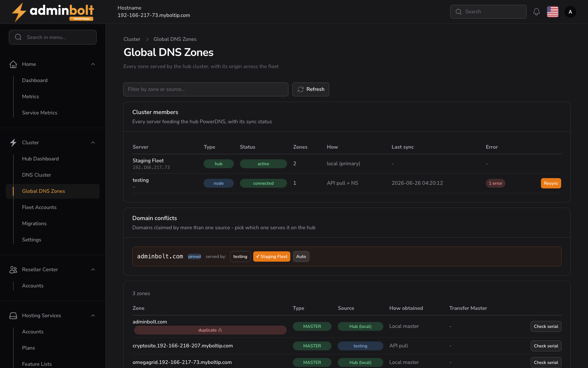Collapse the Hosting Services section
This screenshot has height=368, width=588.
[x=93, y=315]
